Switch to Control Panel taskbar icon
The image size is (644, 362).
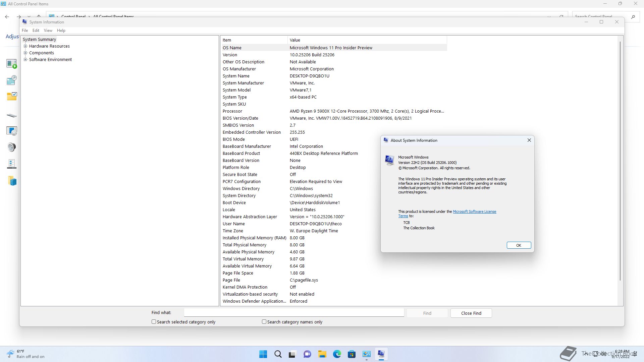coord(366,354)
